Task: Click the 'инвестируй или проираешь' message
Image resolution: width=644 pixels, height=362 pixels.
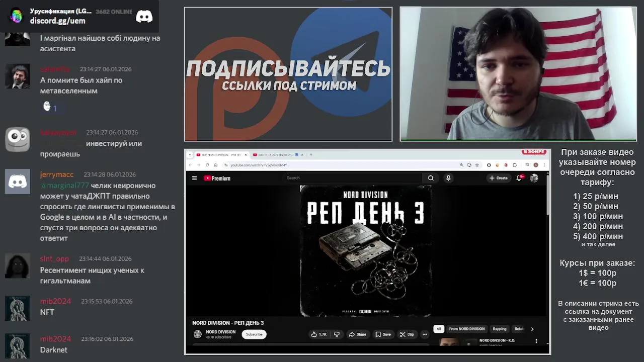Action: tap(91, 148)
